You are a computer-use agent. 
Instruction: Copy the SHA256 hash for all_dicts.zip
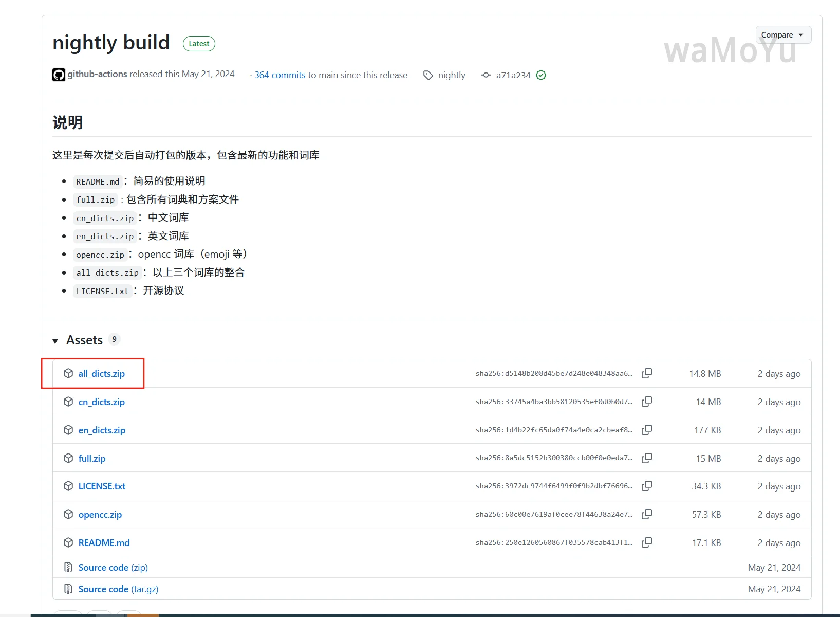click(x=647, y=373)
